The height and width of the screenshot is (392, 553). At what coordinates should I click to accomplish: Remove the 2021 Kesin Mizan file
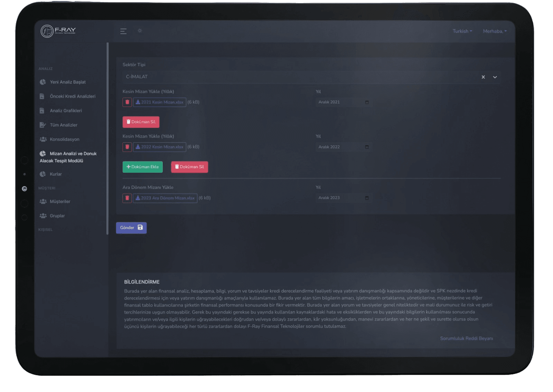pos(127,102)
